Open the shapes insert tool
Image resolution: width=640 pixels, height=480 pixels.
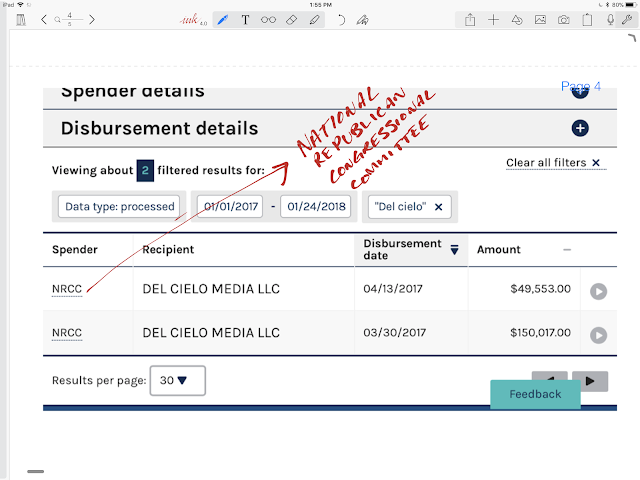pos(517,20)
